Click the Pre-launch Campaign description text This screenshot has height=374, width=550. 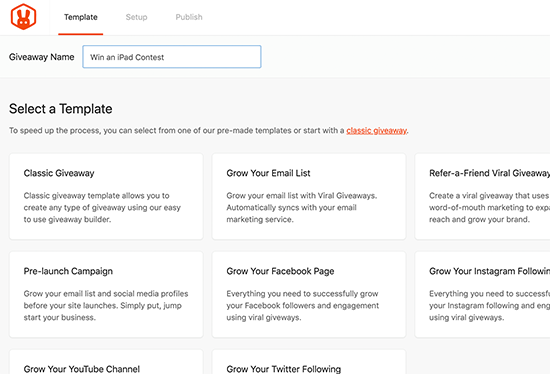click(106, 305)
